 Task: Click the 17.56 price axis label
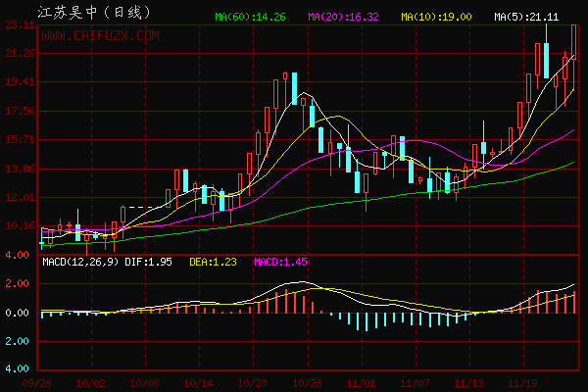point(20,111)
